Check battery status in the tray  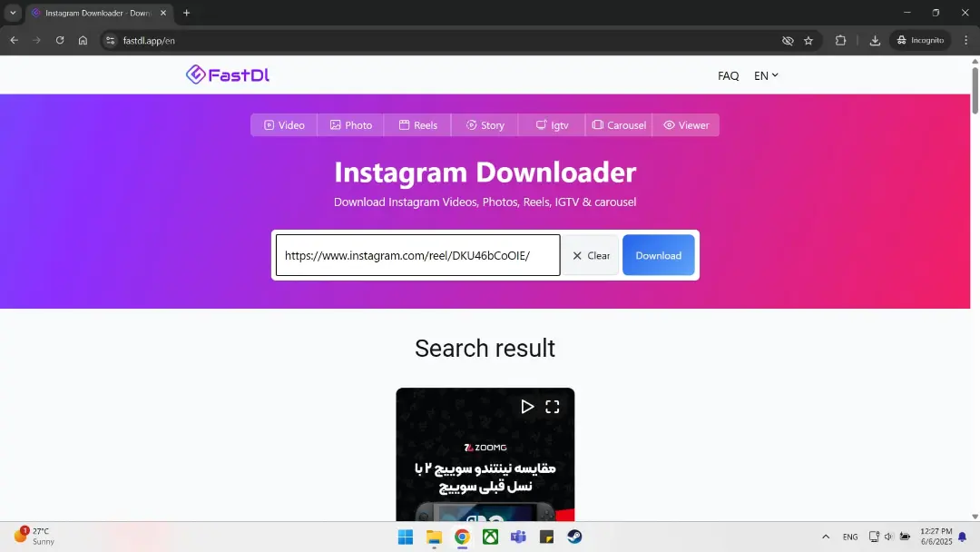[x=905, y=537]
